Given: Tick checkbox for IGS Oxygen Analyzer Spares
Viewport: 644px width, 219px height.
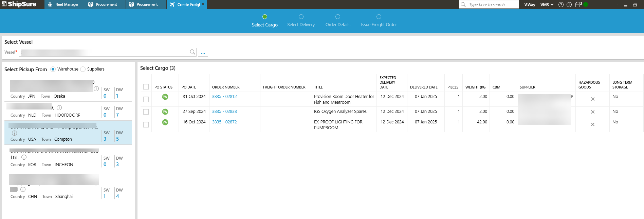Looking at the screenshot, I should pyautogui.click(x=146, y=112).
